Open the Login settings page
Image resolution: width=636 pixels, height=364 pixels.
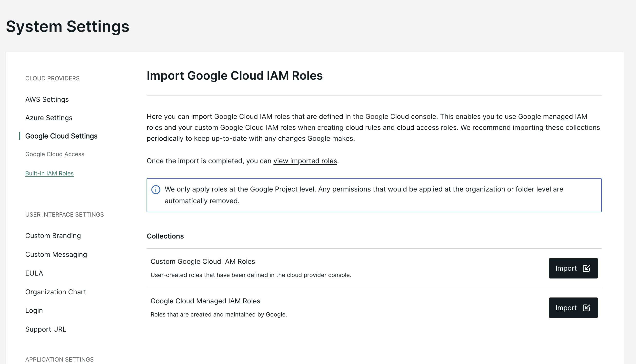point(34,310)
